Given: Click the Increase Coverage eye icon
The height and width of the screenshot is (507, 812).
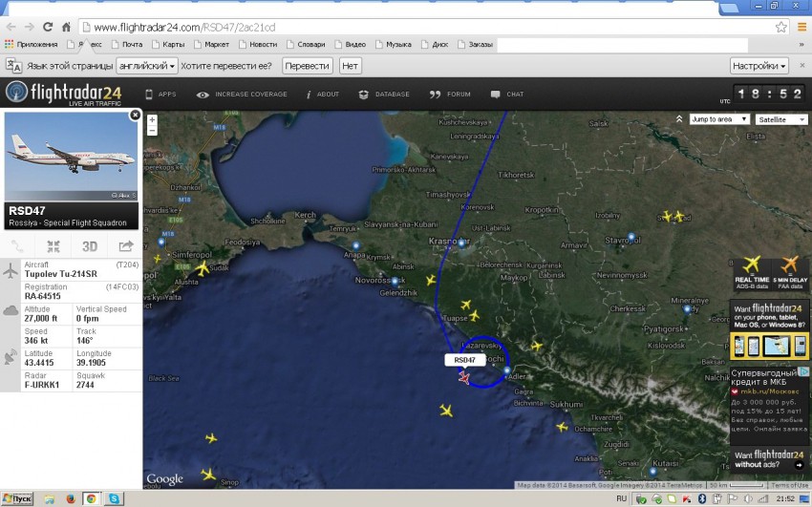Looking at the screenshot, I should (x=203, y=95).
